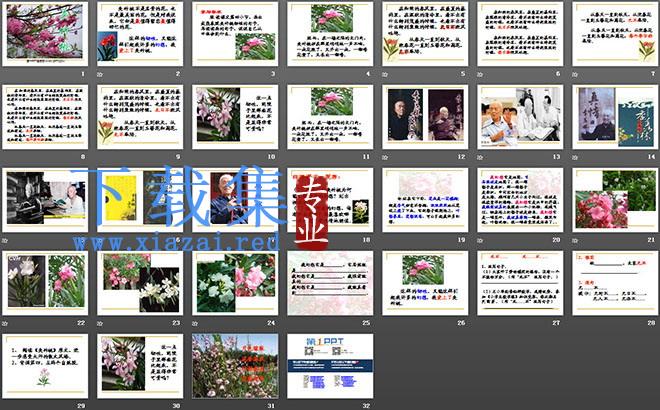Viewport: 660px width, 410px height.
Task: Click the animation star icon under slide 22
Action: (x=5, y=323)
